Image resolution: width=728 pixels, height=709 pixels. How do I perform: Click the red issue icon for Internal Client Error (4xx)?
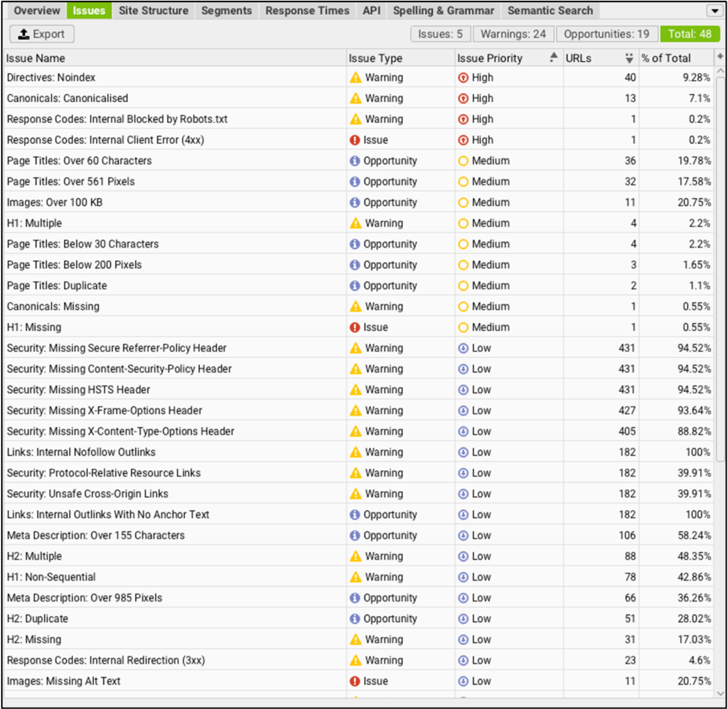(355, 140)
